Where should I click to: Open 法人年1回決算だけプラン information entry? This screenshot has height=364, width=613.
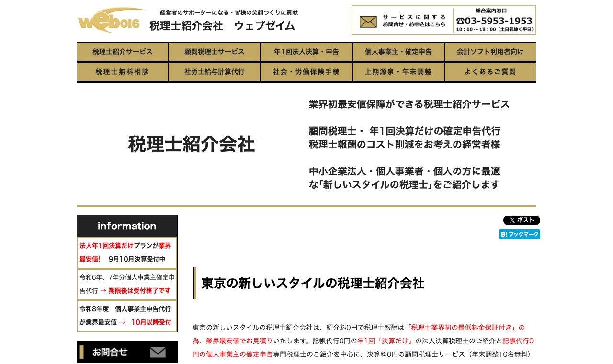pyautogui.click(x=127, y=252)
